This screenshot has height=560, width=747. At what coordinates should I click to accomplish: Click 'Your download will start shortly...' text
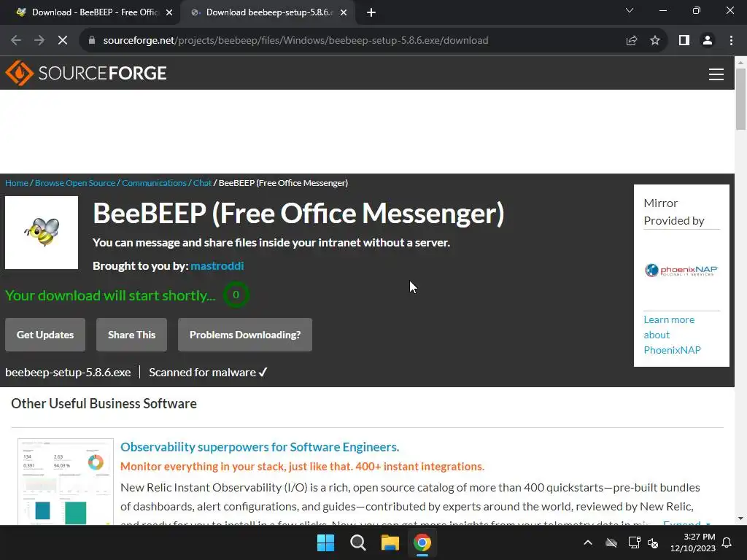(x=110, y=295)
